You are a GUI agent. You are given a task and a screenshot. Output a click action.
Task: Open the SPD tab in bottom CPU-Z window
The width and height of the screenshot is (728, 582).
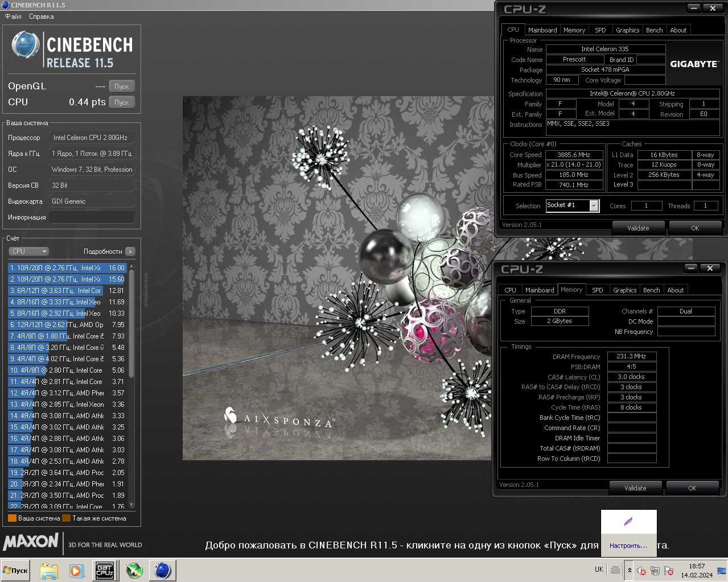click(x=598, y=290)
